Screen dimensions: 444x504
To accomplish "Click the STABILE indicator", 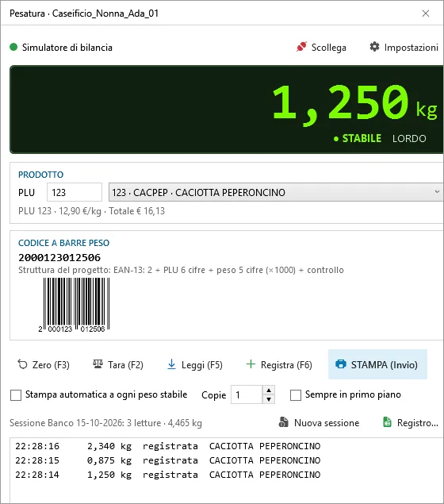I will [358, 139].
